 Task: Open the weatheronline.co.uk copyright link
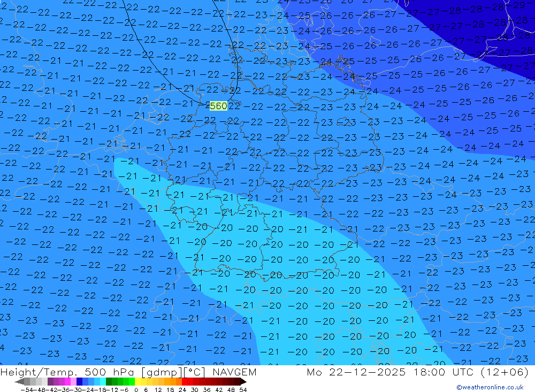click(x=490, y=387)
